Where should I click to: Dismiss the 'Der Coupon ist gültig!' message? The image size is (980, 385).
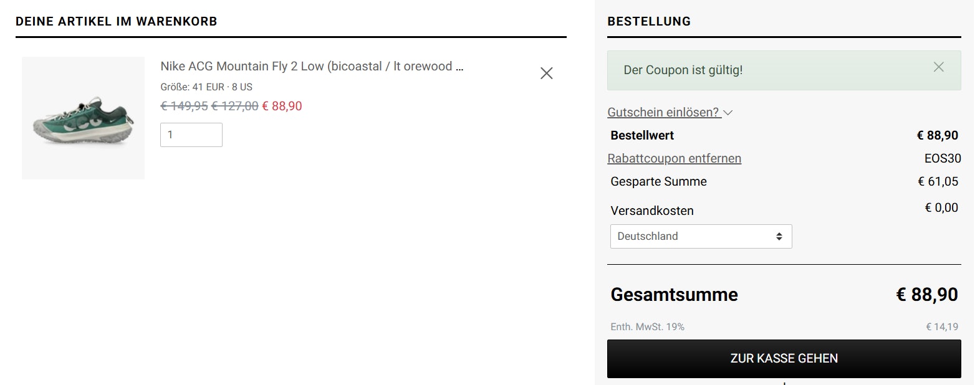click(x=938, y=67)
